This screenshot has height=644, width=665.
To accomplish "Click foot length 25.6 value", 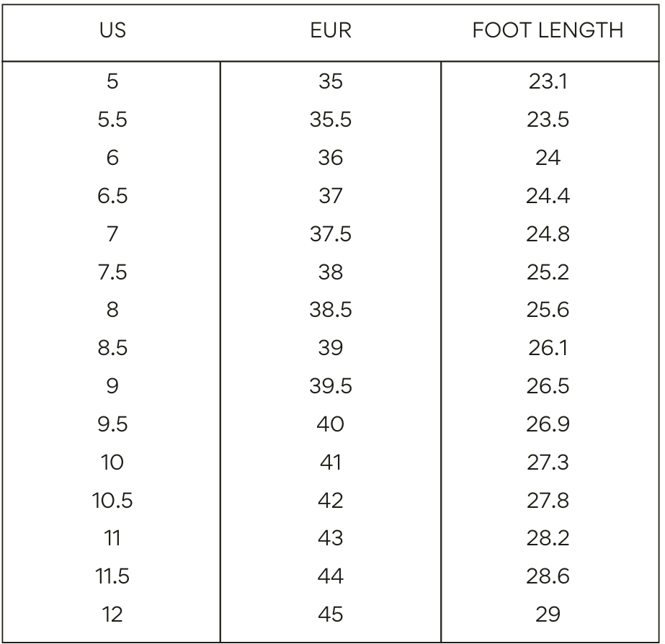I will coord(548,310).
